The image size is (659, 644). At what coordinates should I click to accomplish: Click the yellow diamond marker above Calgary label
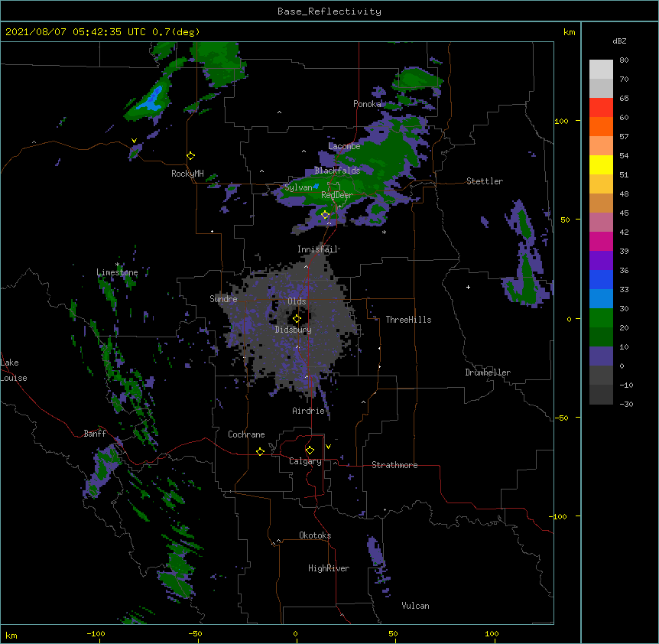click(310, 450)
